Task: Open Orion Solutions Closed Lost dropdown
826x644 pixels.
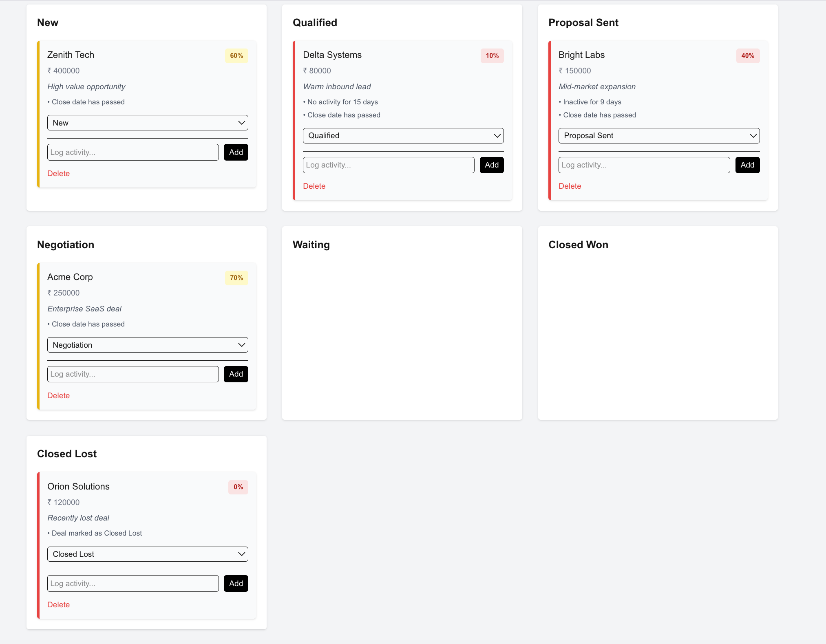Action: tap(147, 554)
